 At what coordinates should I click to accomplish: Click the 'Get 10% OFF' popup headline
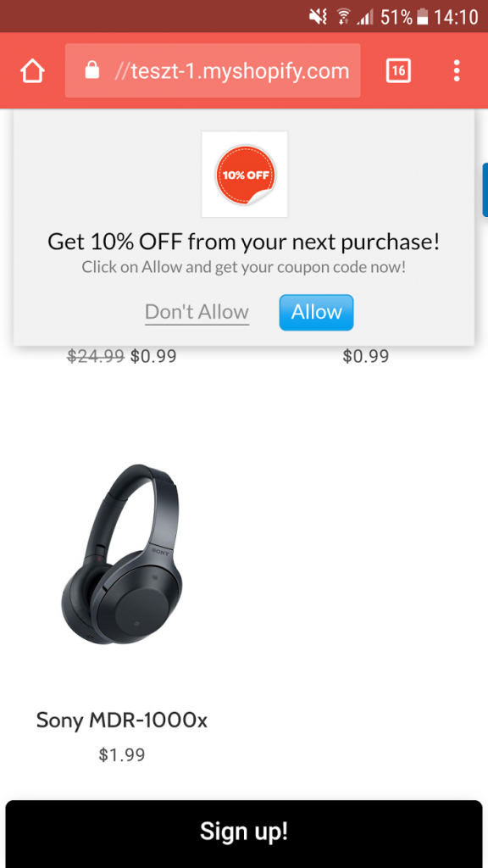pyautogui.click(x=244, y=242)
